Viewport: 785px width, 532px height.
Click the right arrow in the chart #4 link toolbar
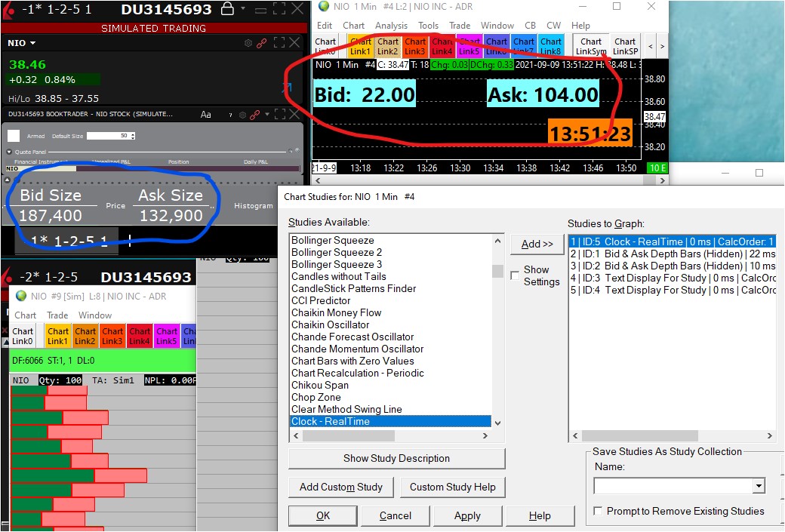(663, 47)
